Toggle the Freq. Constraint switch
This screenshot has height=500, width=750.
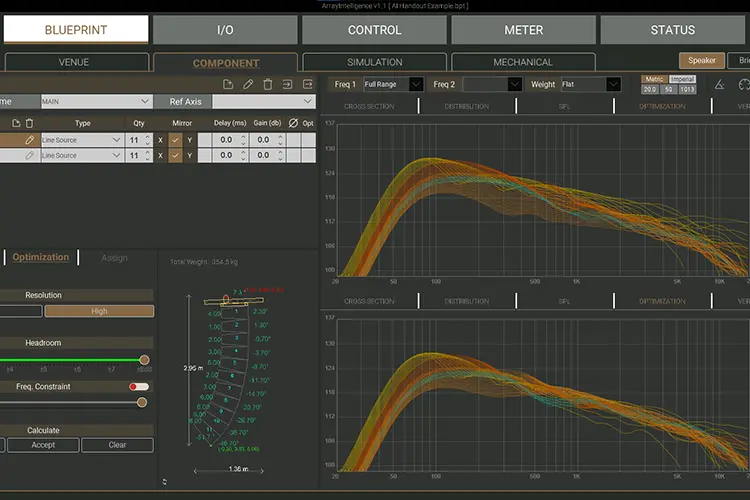[139, 387]
